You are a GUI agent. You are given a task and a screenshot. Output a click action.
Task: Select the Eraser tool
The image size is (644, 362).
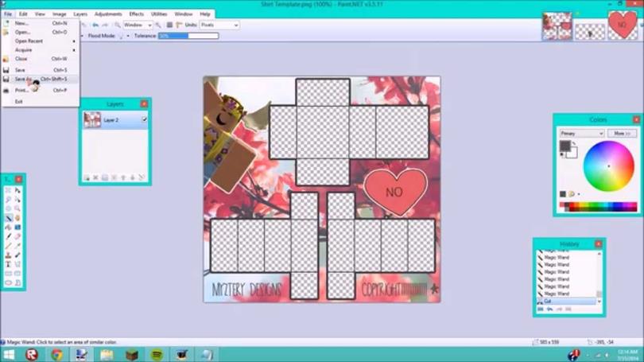pos(17,236)
